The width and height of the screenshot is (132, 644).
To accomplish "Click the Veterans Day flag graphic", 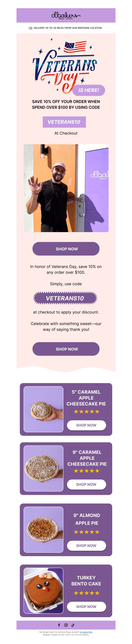I will pos(75,47).
